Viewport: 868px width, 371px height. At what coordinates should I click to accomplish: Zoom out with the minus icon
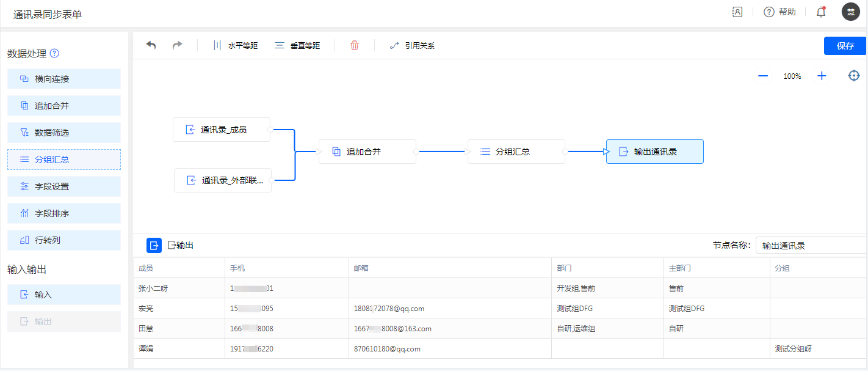pyautogui.click(x=762, y=76)
